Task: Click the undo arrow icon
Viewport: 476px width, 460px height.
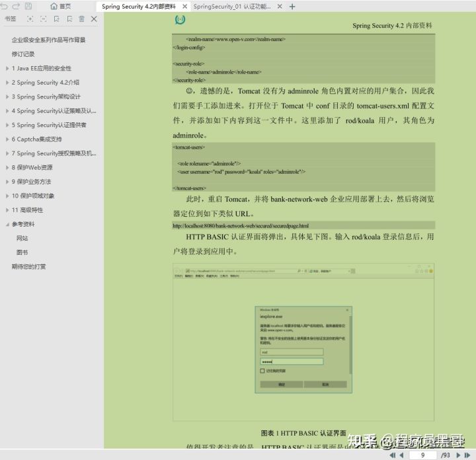Action: tap(4, 6)
